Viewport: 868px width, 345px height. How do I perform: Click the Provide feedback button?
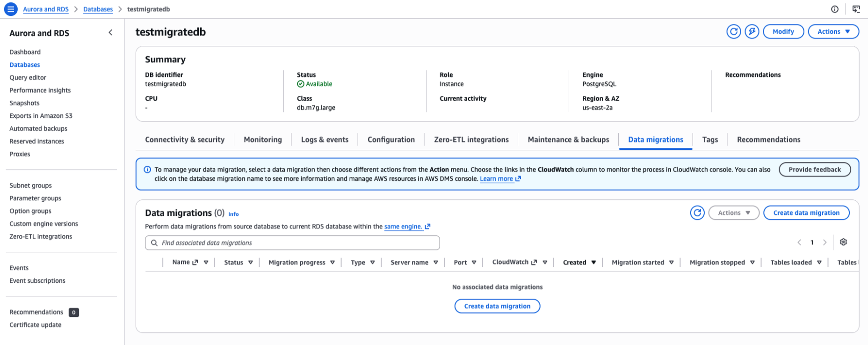tap(815, 169)
